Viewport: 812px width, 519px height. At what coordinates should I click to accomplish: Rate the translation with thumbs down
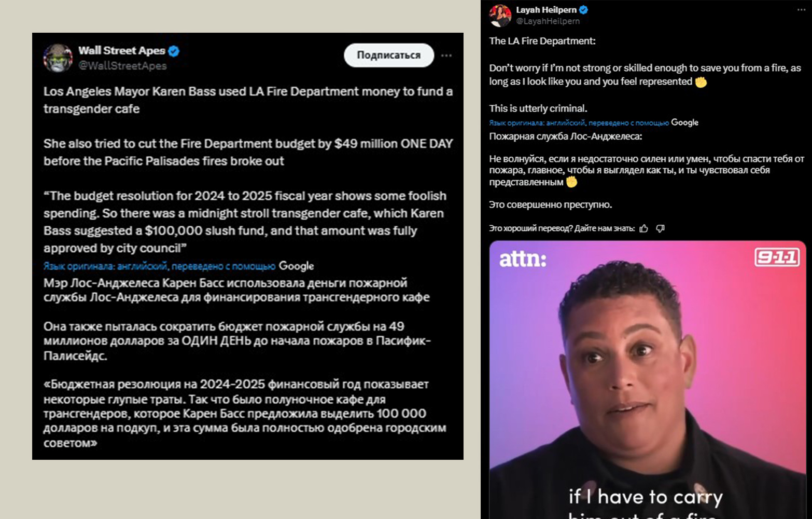point(660,228)
